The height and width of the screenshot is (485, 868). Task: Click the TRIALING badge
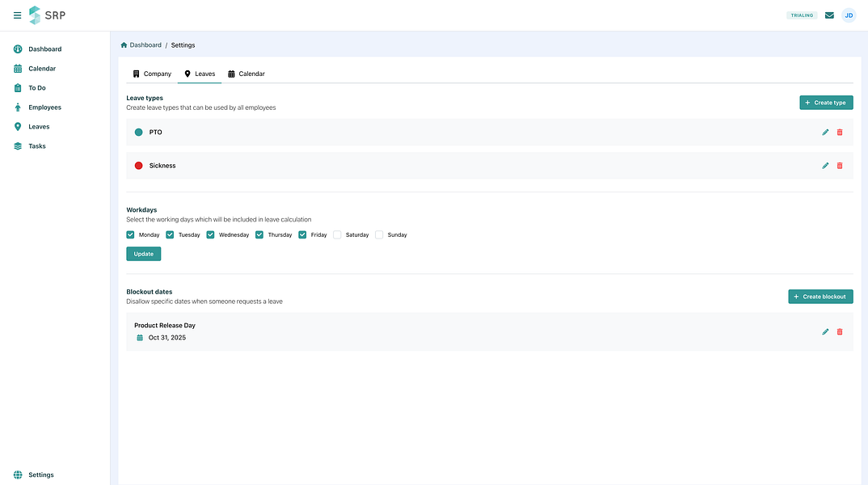tap(802, 15)
